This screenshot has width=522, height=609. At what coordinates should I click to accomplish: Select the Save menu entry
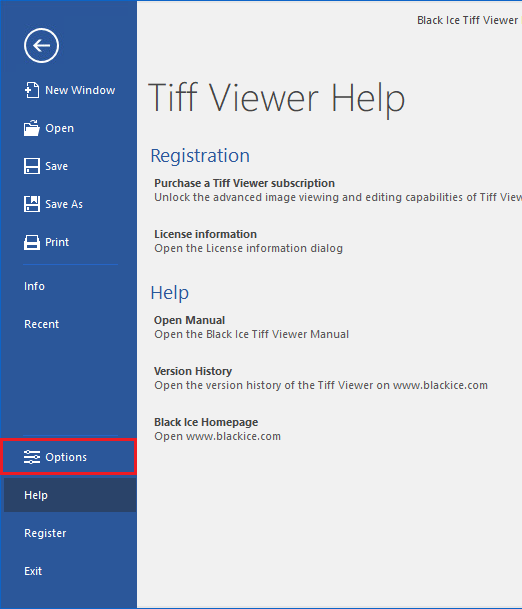70,166
